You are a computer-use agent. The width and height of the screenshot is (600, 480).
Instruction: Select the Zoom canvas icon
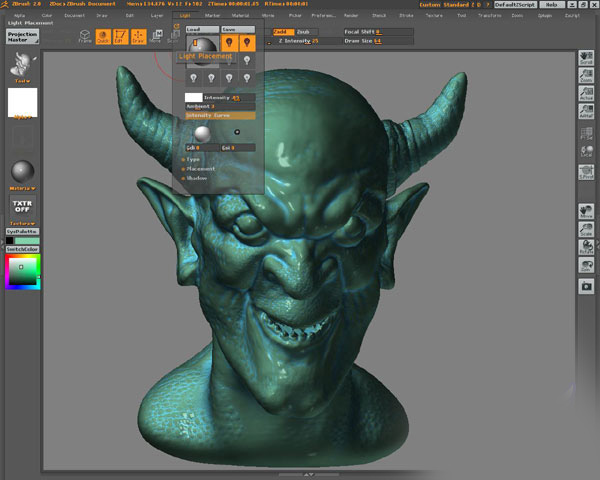[x=586, y=75]
